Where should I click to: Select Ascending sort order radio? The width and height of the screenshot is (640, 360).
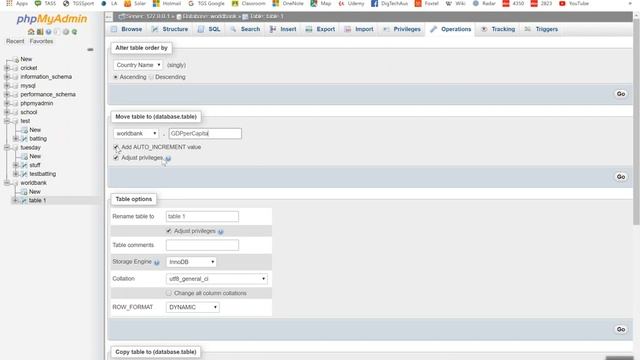pos(116,77)
